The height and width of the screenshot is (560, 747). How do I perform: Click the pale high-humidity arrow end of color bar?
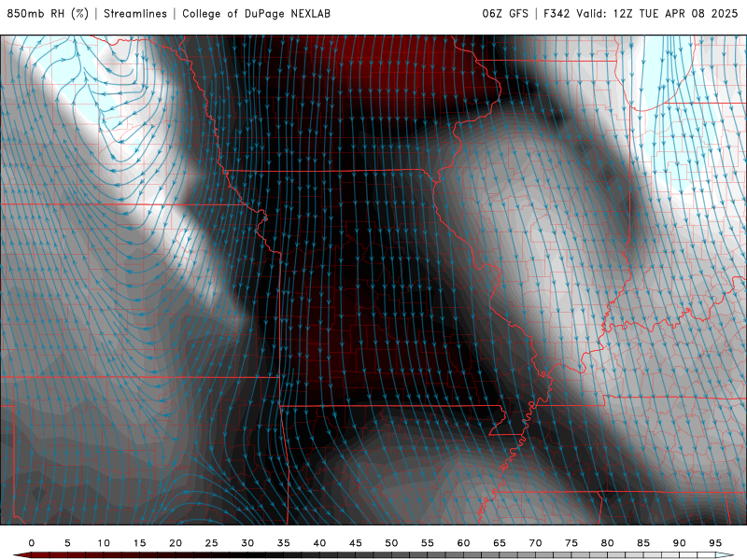725,555
